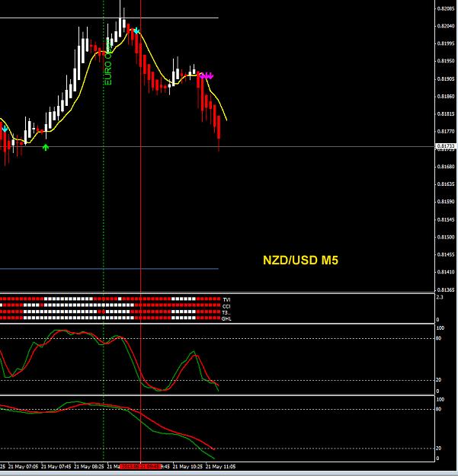Click the white horizontal line at chart high
Viewport: 458px width, 476px height.
coord(109,18)
